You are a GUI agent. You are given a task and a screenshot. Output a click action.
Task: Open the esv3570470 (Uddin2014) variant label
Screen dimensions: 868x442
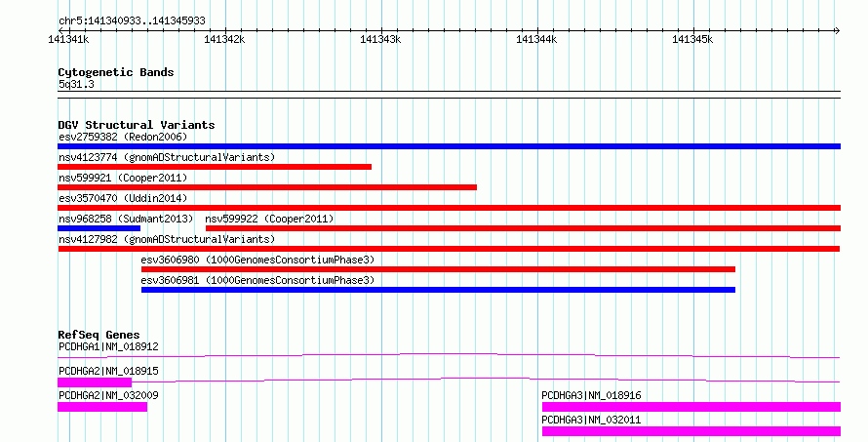click(123, 198)
